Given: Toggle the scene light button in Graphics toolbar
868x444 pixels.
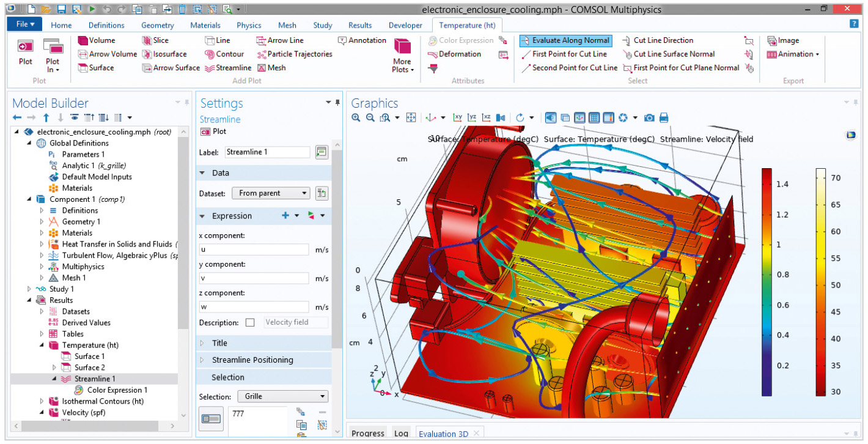Looking at the screenshot, I should pos(550,117).
